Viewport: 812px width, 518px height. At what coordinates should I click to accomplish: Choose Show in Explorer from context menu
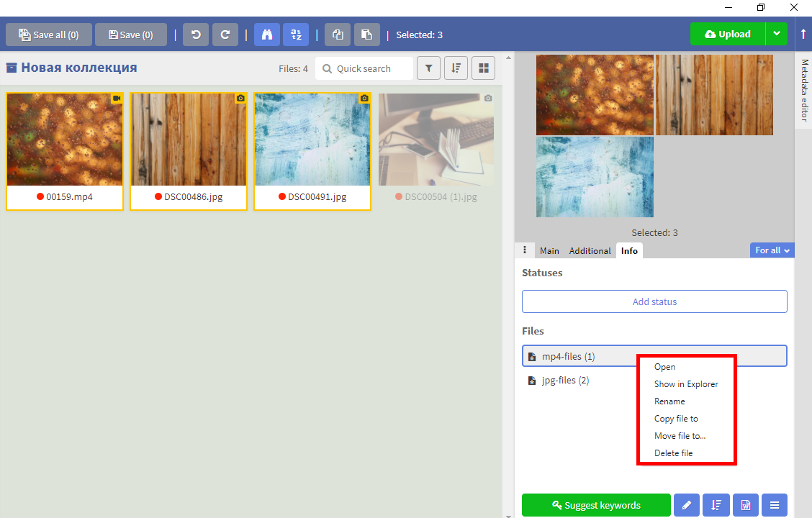click(x=686, y=384)
